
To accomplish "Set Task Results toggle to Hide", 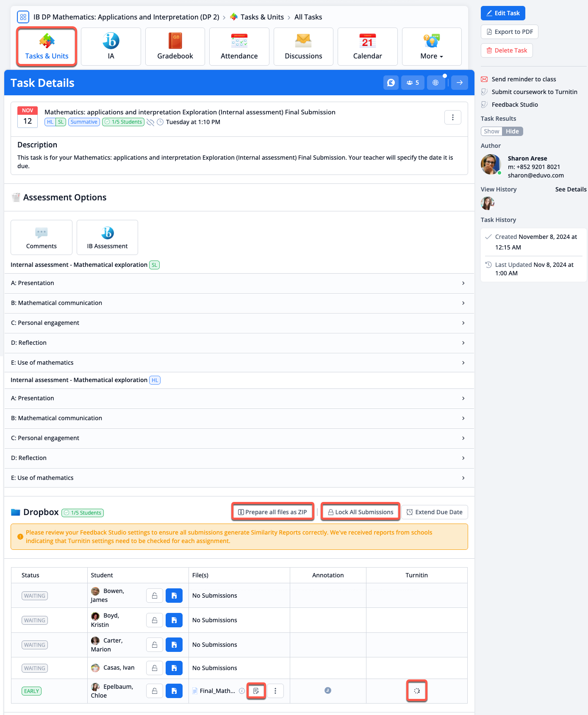I will (x=512, y=131).
